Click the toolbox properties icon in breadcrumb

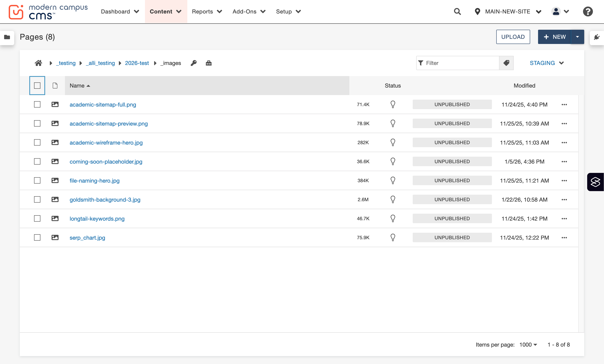point(209,63)
